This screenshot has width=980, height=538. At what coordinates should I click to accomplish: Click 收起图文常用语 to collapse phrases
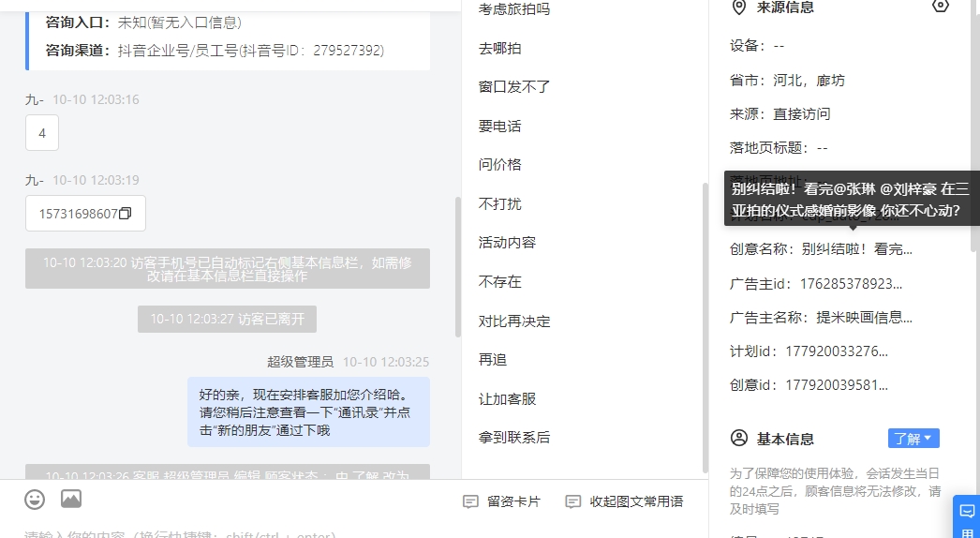(x=624, y=501)
